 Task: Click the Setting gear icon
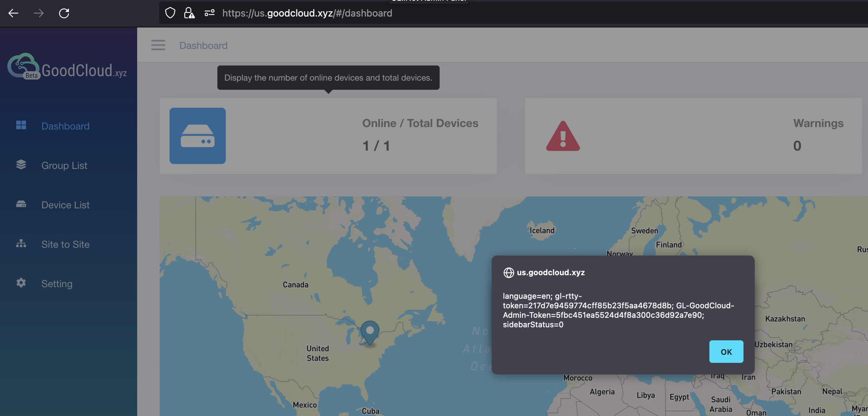[x=21, y=283]
